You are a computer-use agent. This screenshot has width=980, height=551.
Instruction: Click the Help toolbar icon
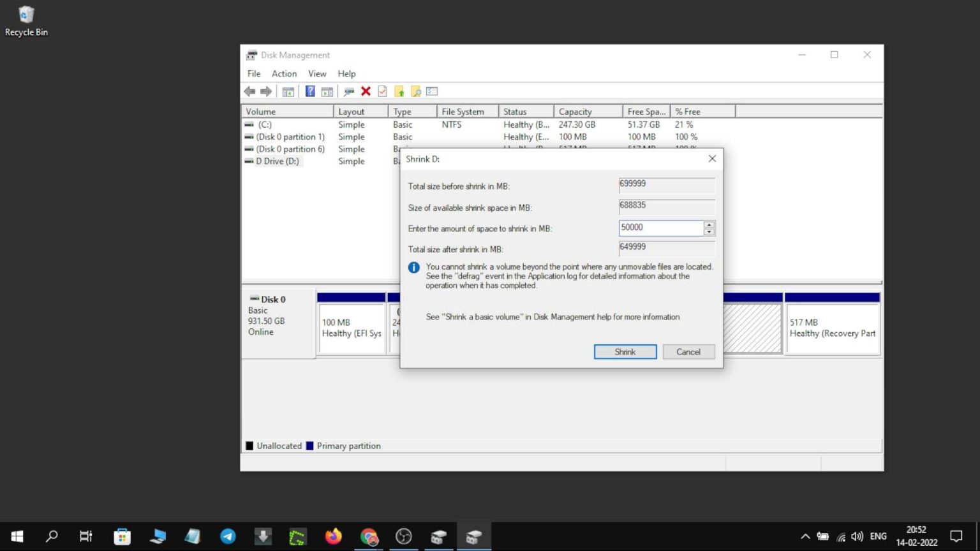[310, 91]
